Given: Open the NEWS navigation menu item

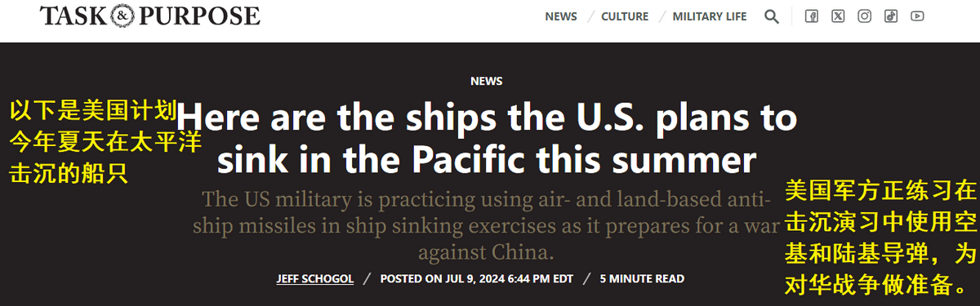Looking at the screenshot, I should click(x=561, y=16).
